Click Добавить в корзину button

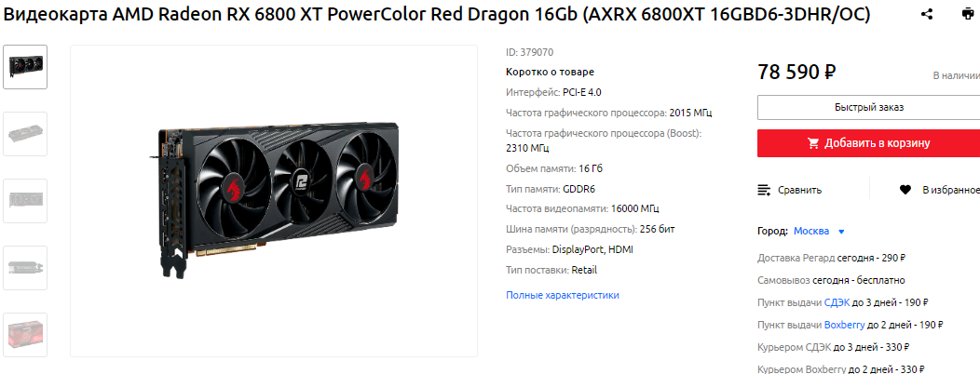click(869, 143)
